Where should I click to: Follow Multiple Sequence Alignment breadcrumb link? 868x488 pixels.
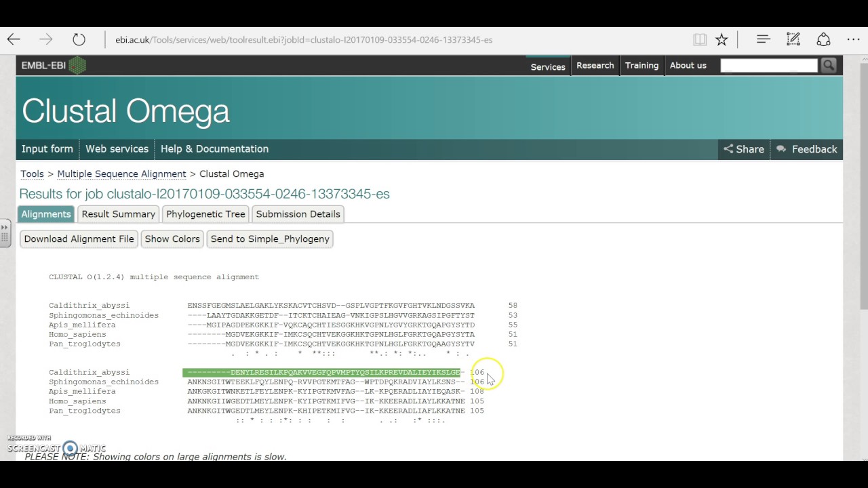(121, 174)
